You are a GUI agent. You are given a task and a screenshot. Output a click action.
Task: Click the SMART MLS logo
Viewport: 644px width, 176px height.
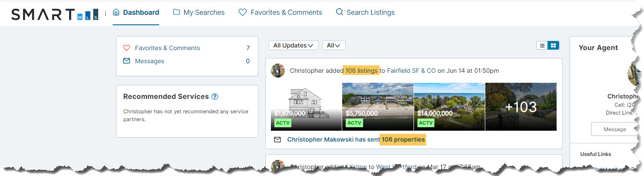(55, 14)
